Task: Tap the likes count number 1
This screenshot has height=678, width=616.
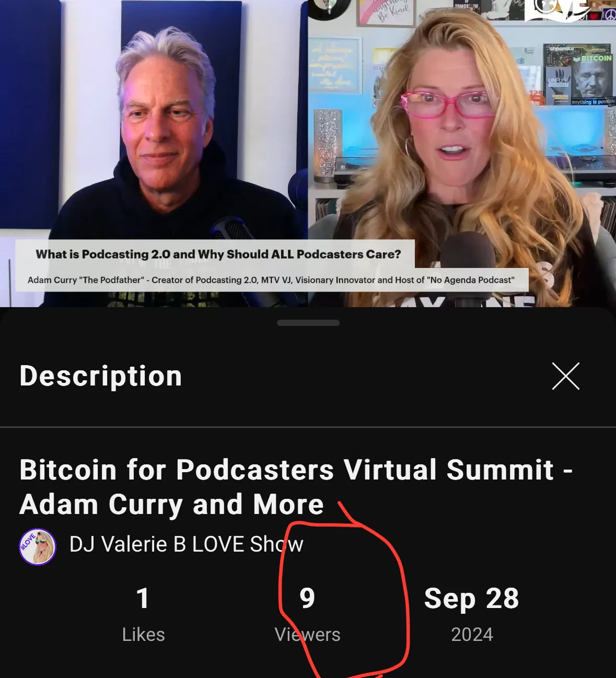Action: point(143,598)
